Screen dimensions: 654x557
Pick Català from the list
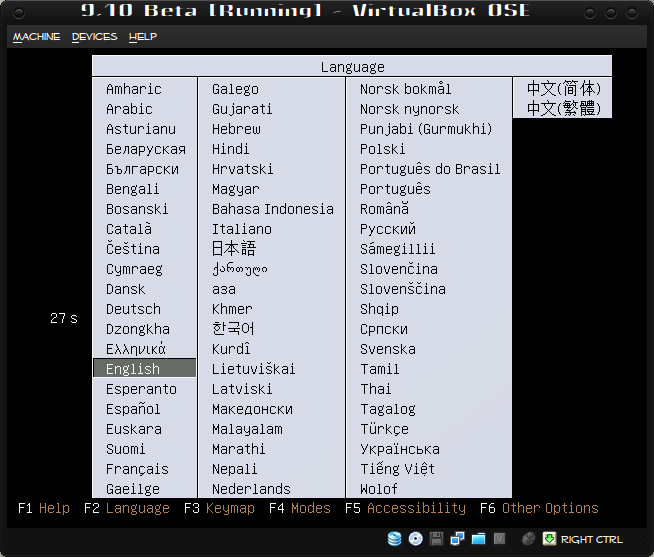click(x=129, y=229)
